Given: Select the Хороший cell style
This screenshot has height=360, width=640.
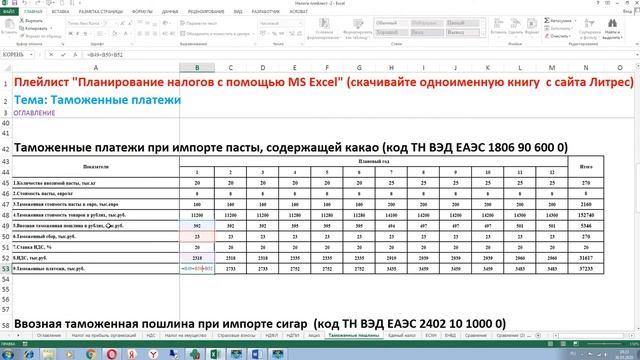Looking at the screenshot, I should (391, 32).
